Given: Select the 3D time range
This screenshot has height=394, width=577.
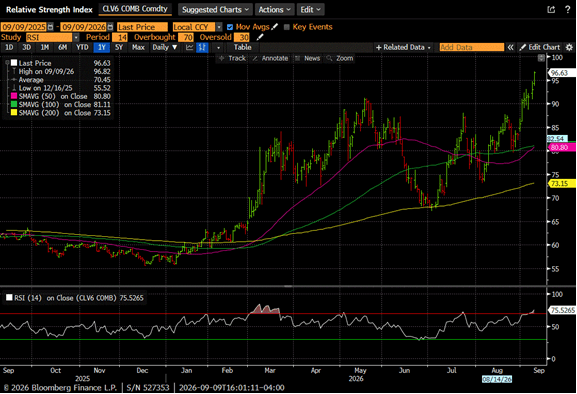Looking at the screenshot, I should 26,47.
